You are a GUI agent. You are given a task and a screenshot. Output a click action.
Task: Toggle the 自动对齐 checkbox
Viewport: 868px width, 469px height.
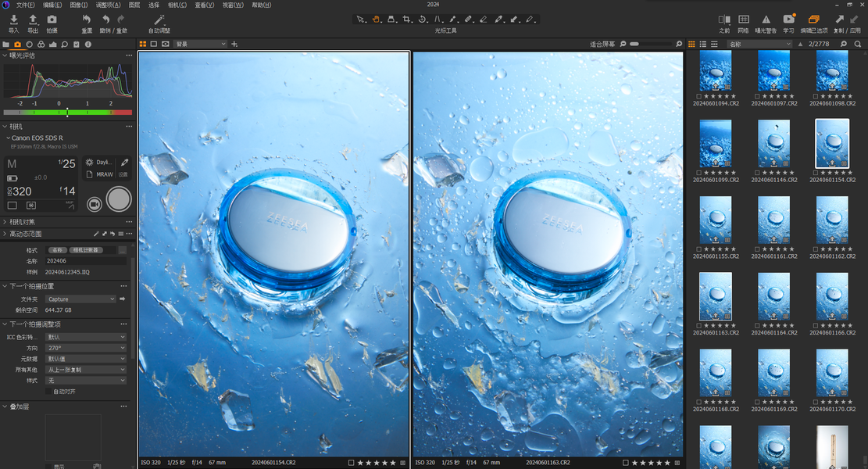pos(48,392)
